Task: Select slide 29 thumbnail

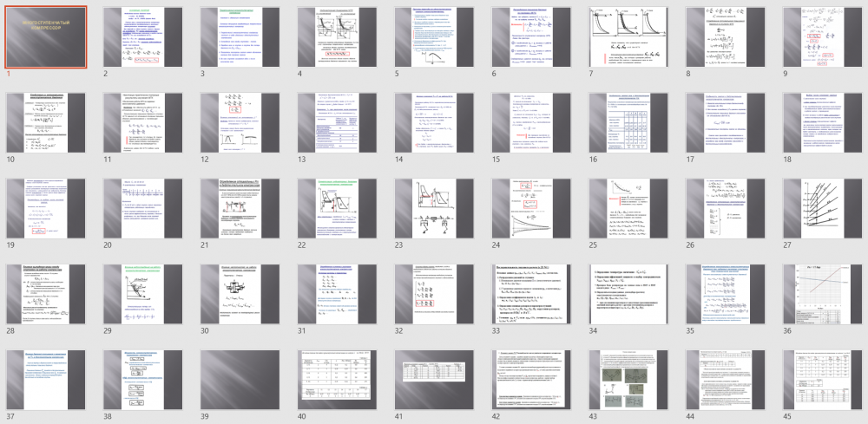Action: (143, 294)
